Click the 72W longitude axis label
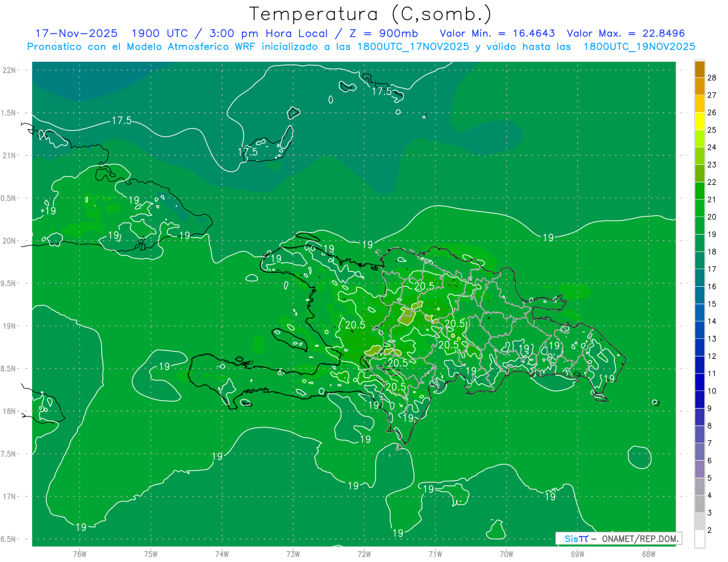The width and height of the screenshot is (728, 562). coord(364,554)
